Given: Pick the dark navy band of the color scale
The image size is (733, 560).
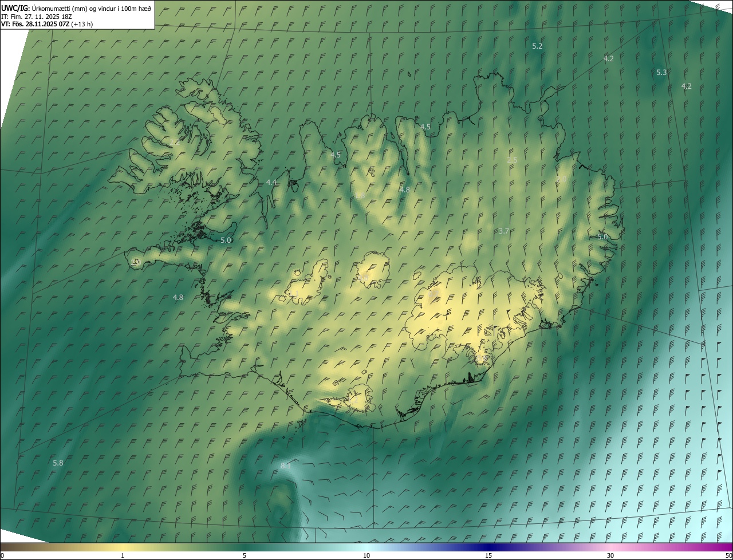Looking at the screenshot, I should tap(488, 547).
